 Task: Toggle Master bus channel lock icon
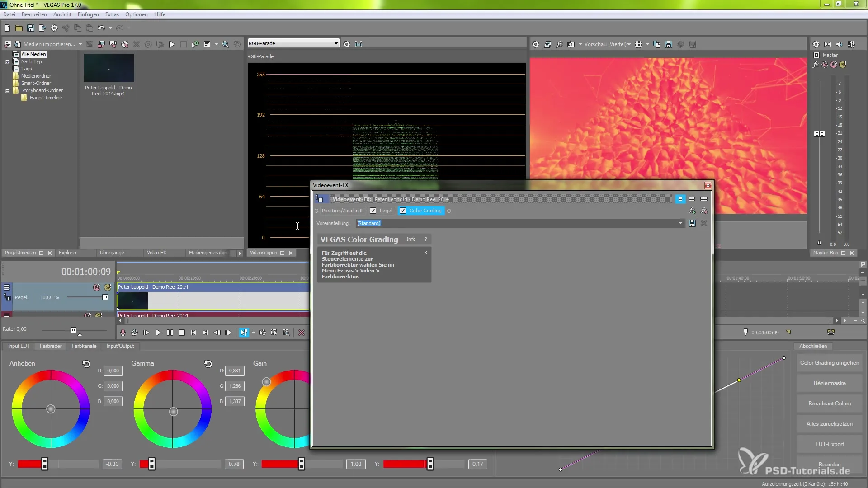[819, 243]
